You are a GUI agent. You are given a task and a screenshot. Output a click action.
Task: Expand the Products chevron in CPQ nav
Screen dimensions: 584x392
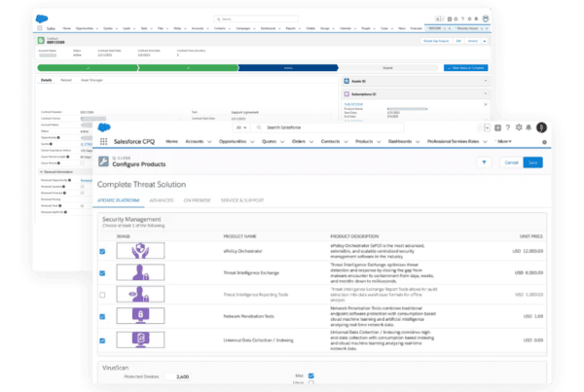[380, 142]
